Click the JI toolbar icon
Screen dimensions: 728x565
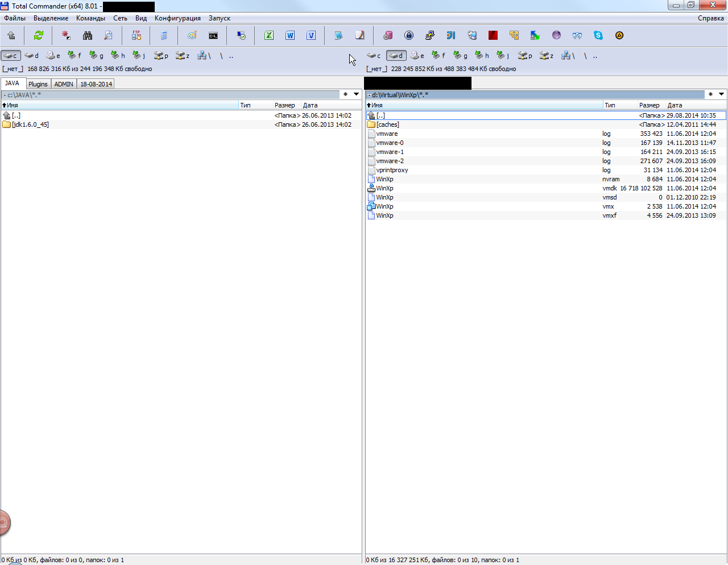tap(451, 35)
